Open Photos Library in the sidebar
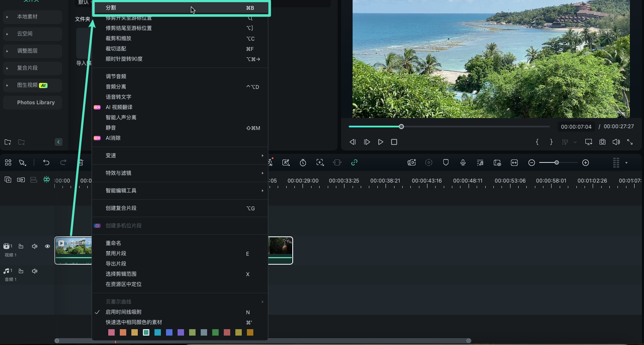 pyautogui.click(x=32, y=103)
